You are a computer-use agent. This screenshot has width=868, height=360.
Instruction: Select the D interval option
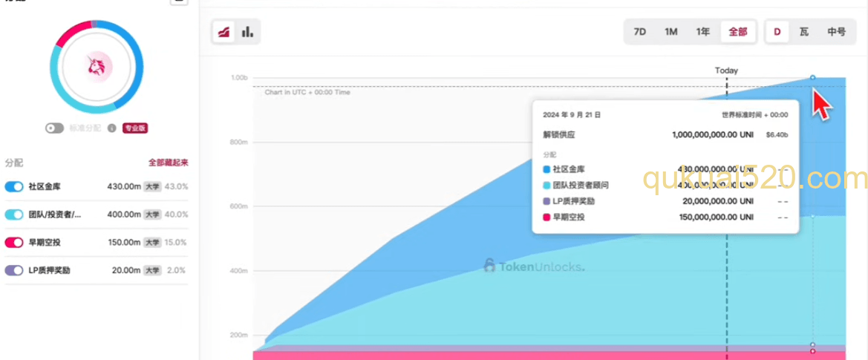tap(777, 32)
